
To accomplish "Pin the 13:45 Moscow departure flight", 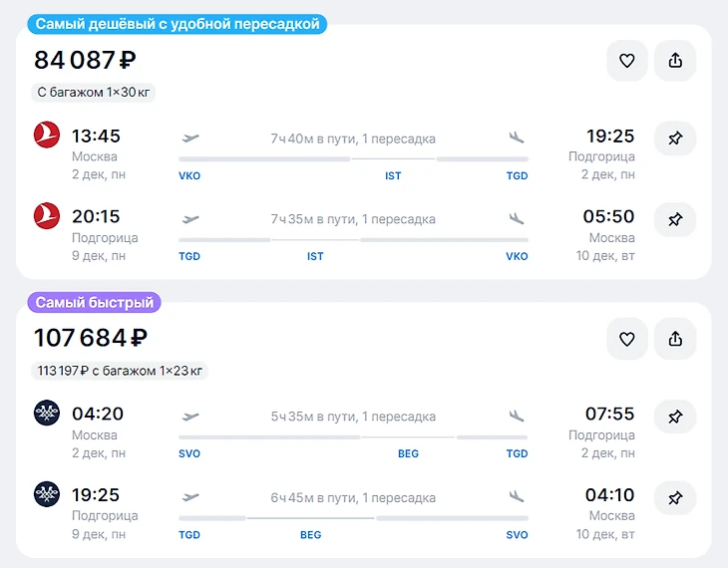I will pos(675,139).
